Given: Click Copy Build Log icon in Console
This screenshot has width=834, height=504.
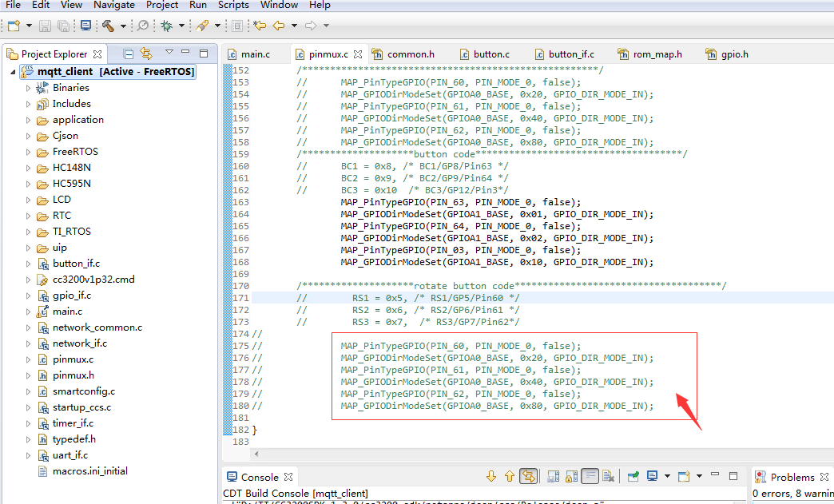Looking at the screenshot, I should click(x=553, y=476).
